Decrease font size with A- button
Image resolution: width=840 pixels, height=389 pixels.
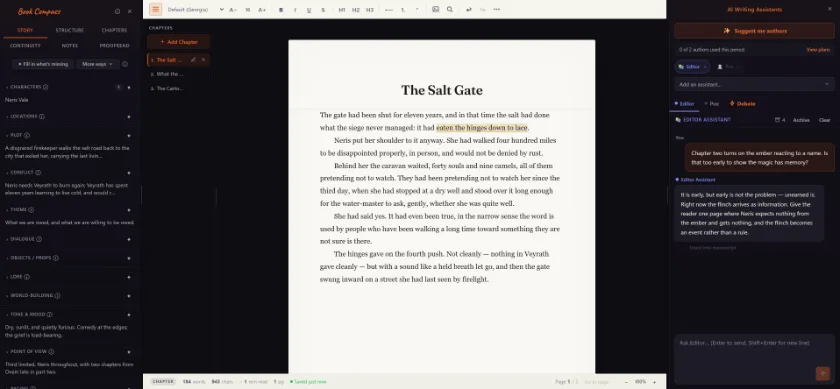233,10
